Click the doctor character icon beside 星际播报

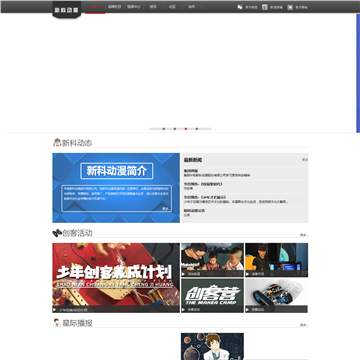point(57,323)
